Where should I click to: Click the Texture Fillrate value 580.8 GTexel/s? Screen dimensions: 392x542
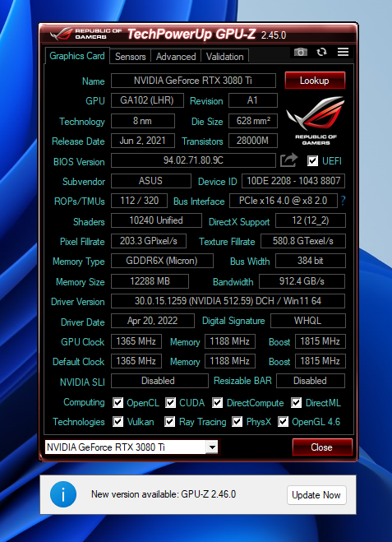[303, 241]
